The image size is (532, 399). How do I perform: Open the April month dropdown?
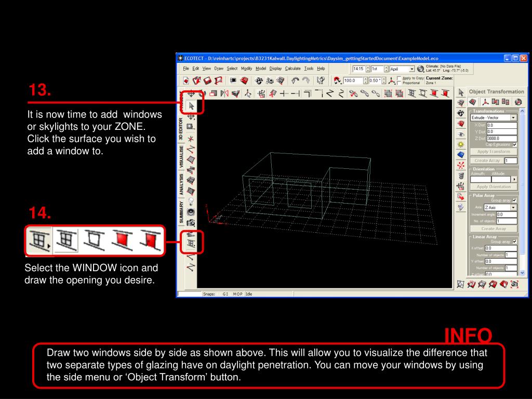click(x=411, y=69)
